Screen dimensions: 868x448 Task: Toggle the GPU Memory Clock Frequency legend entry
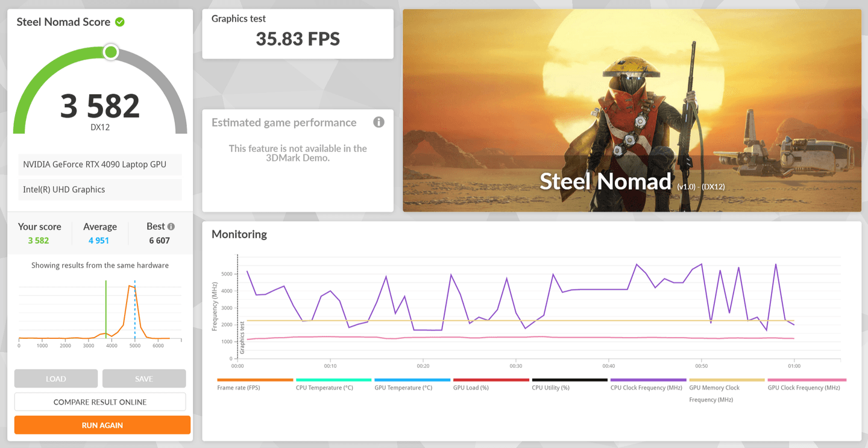(727, 391)
